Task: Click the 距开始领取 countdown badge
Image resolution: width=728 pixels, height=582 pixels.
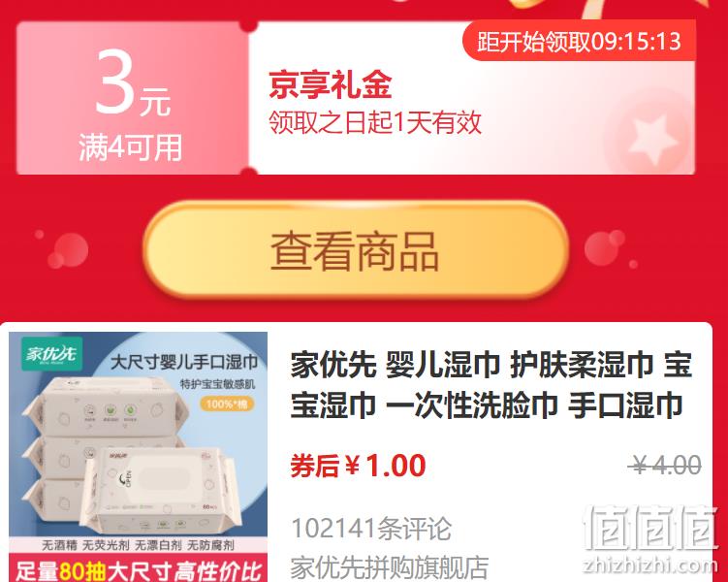Action: (x=579, y=41)
